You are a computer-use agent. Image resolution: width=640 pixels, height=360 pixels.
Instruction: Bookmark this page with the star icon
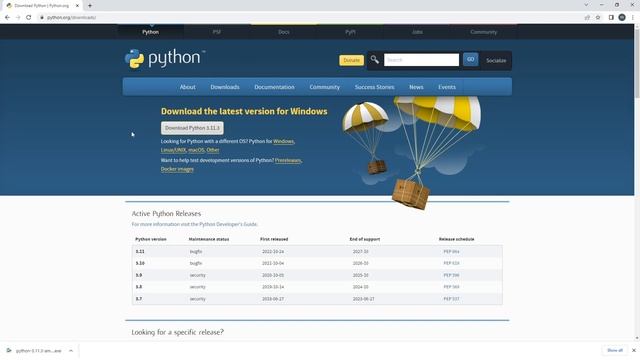pyautogui.click(x=598, y=18)
